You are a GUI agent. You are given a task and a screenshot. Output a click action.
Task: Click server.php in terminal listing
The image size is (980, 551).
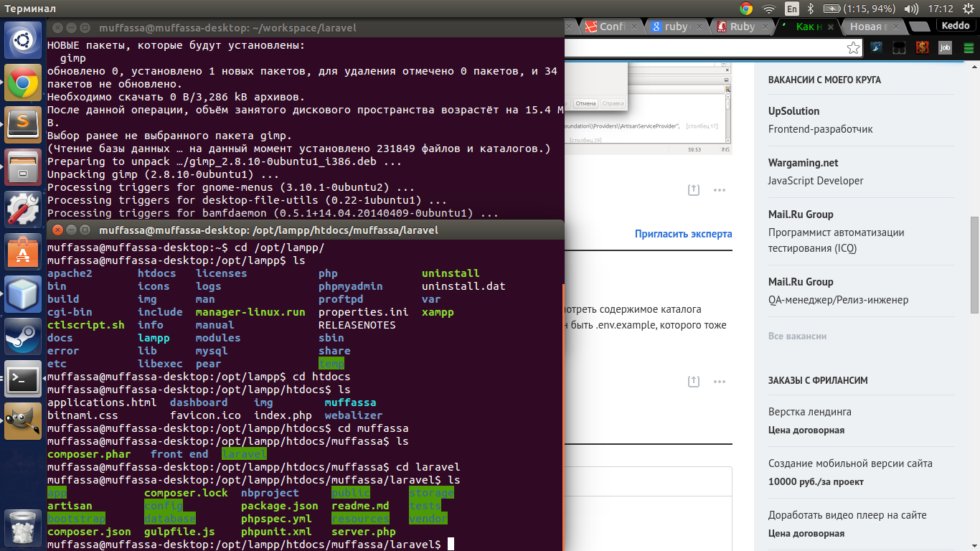pyautogui.click(x=364, y=532)
